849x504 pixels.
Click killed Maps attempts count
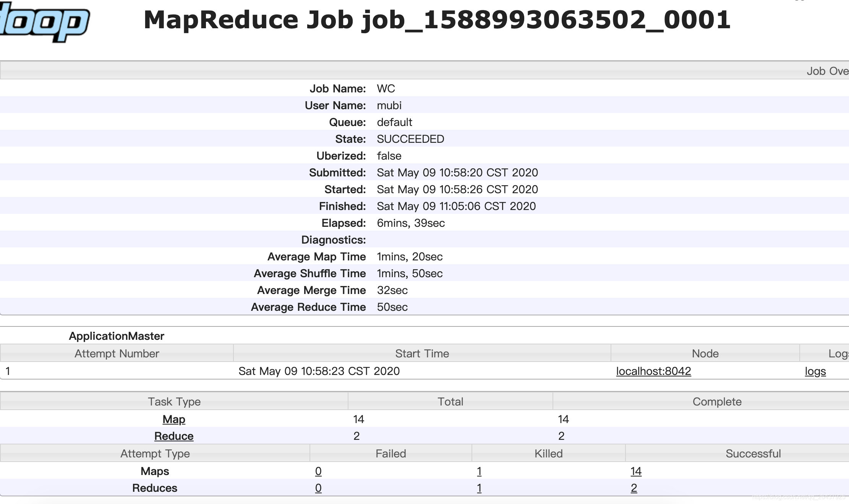[479, 471]
